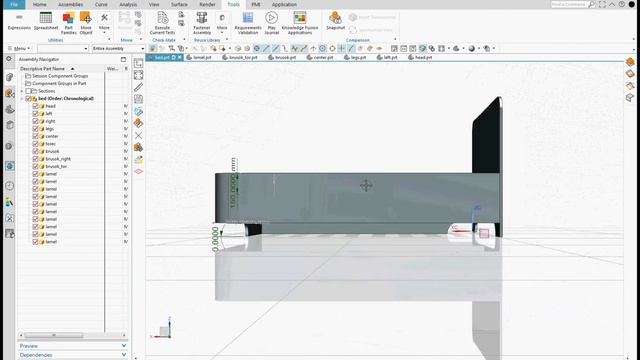Select the Move Object command

[86, 23]
